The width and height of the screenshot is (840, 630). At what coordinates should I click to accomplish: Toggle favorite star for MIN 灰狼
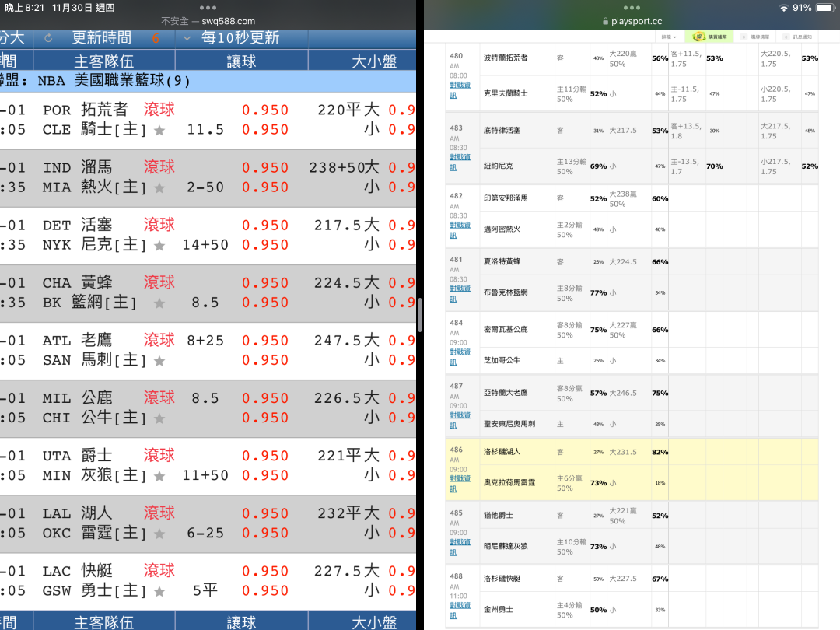click(159, 476)
